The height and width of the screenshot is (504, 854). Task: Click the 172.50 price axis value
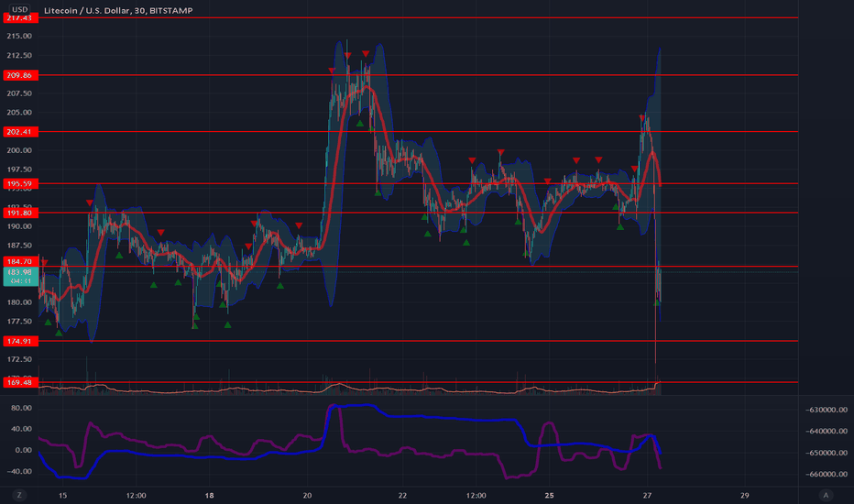pyautogui.click(x=19, y=359)
